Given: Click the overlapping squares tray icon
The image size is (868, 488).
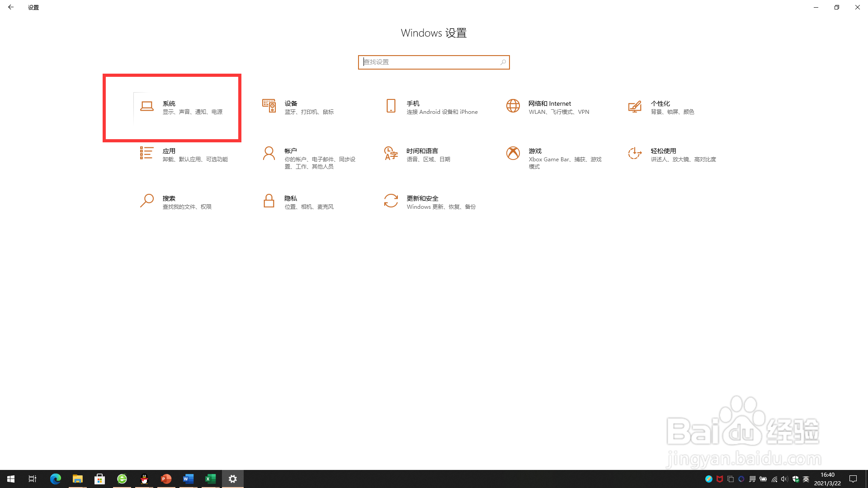Looking at the screenshot, I should click(730, 479).
